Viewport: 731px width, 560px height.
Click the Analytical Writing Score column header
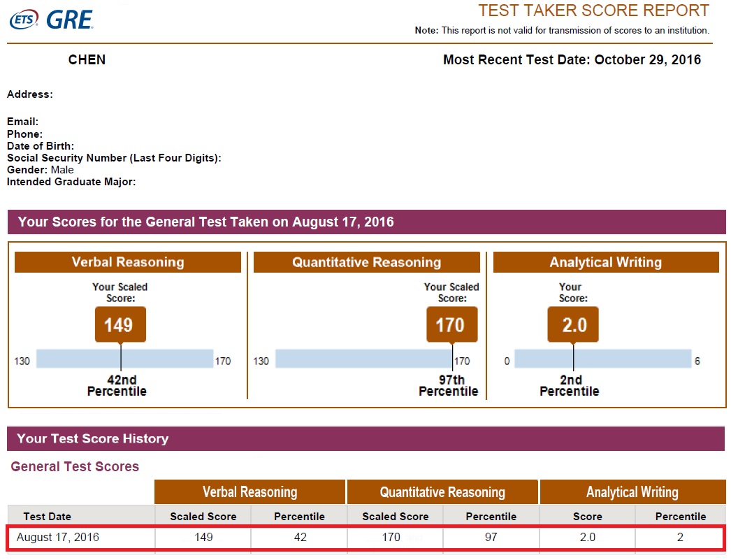click(x=588, y=517)
